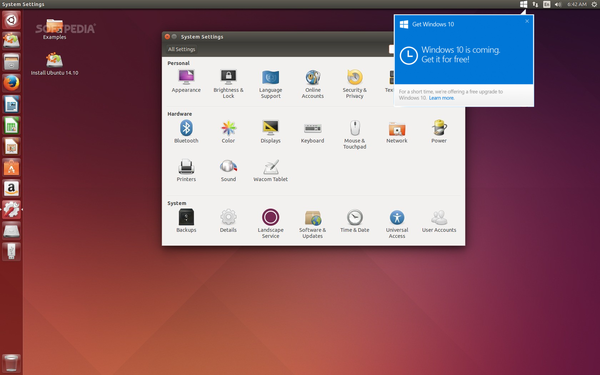600x375 pixels.
Task: Open Mouse & Touchpad settings
Action: point(355,135)
